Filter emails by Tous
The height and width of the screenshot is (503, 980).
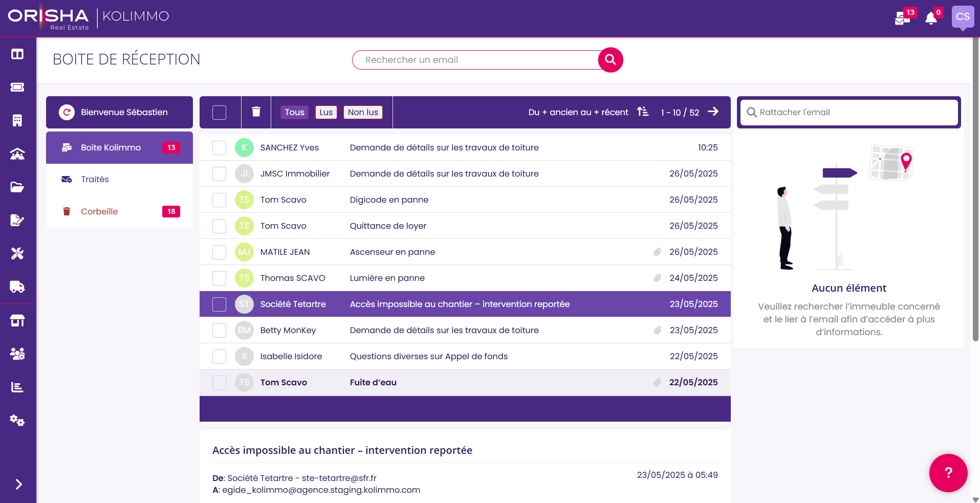tap(294, 112)
